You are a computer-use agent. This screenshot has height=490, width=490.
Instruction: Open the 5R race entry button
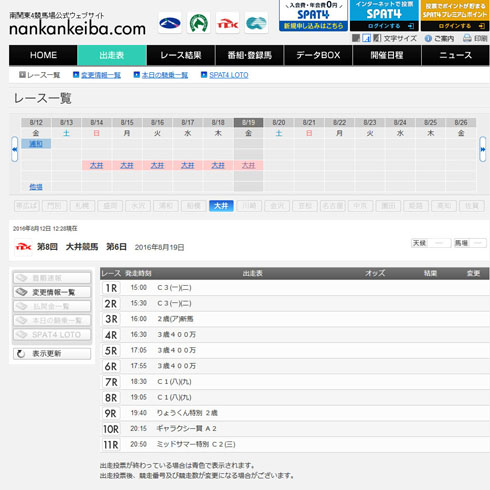pos(111,350)
